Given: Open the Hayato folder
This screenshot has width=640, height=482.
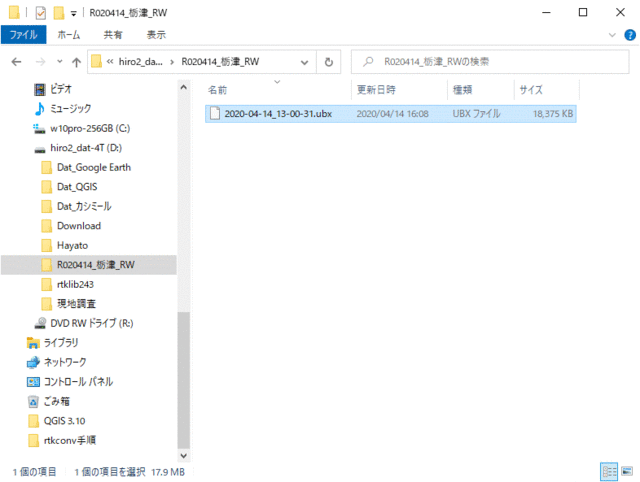Looking at the screenshot, I should coord(72,246).
